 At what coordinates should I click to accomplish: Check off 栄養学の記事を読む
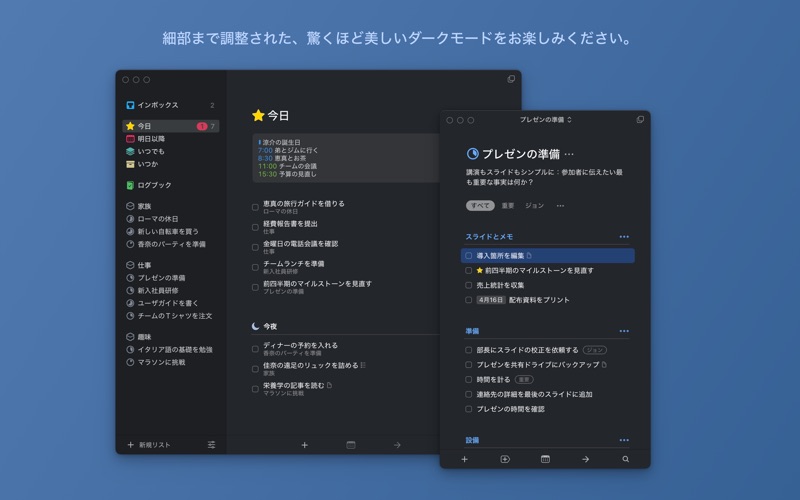pos(255,389)
